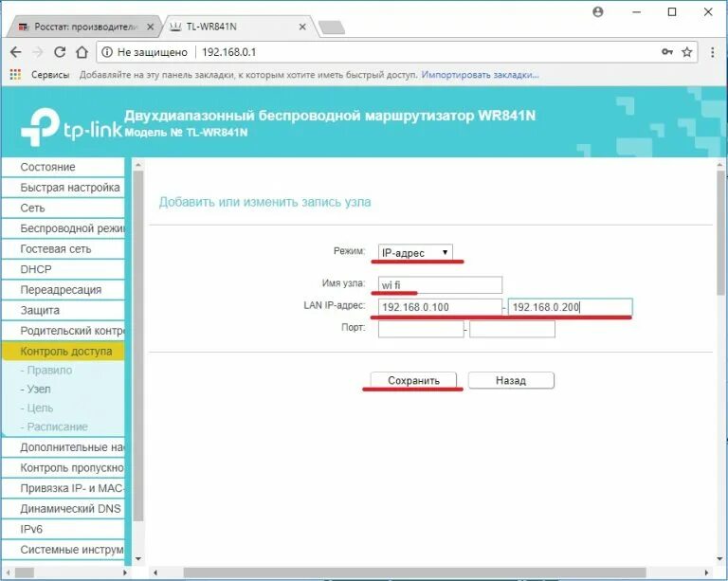Image resolution: width=728 pixels, height=581 pixels.
Task: Open Сеть menu section
Action: point(64,208)
